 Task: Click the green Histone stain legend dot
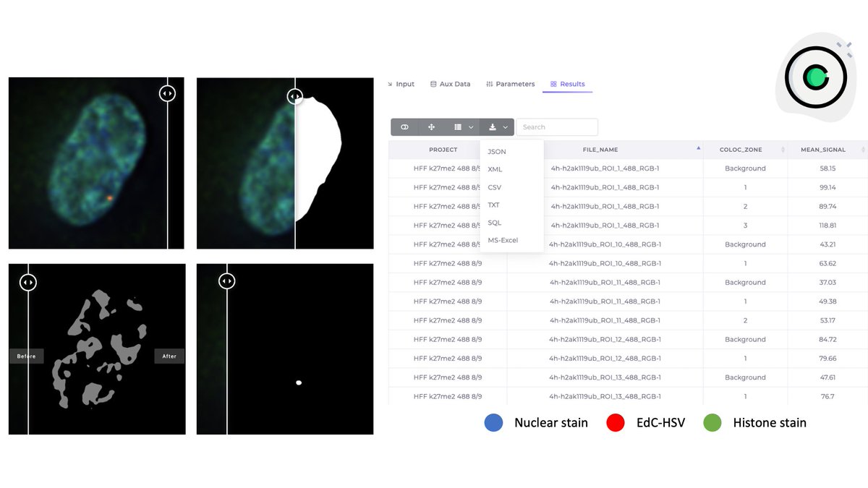point(712,423)
